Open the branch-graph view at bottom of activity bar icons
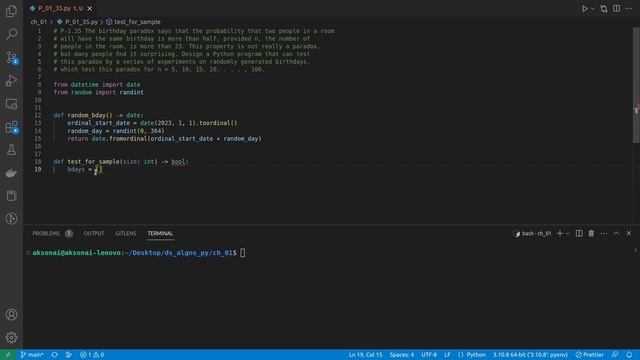Viewport: 640px width, 360px height. (11, 219)
